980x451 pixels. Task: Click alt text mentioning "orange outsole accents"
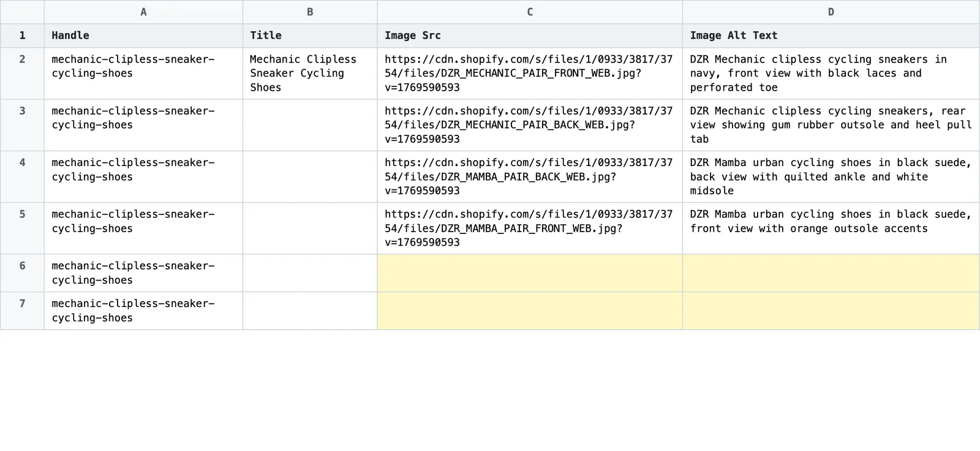pyautogui.click(x=831, y=229)
